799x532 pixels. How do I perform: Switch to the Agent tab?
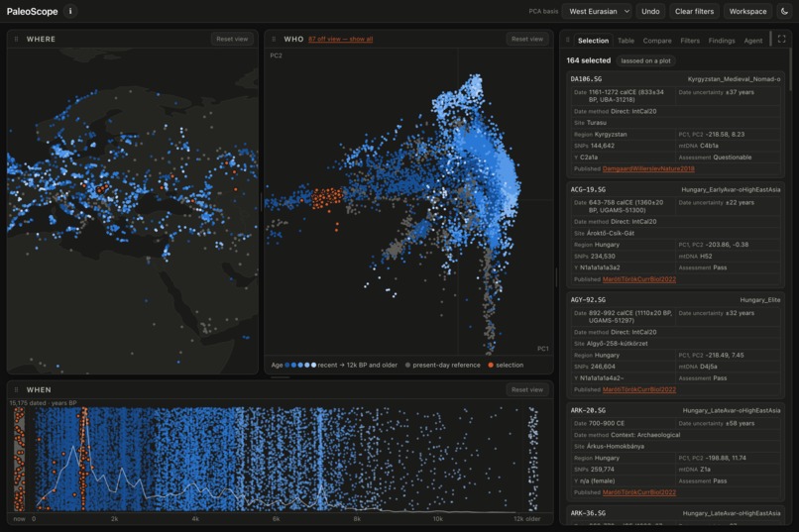(x=753, y=41)
